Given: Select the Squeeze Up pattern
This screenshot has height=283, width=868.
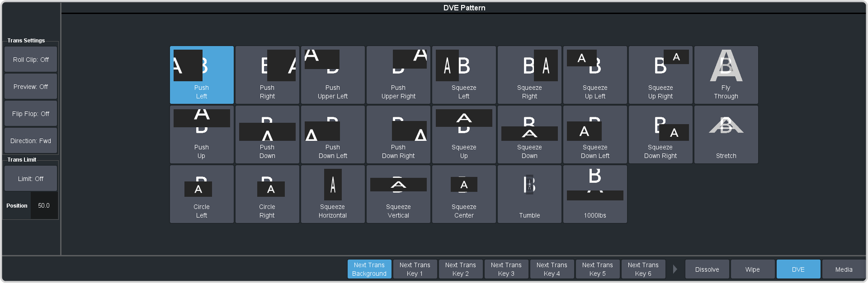Looking at the screenshot, I should click(x=464, y=135).
